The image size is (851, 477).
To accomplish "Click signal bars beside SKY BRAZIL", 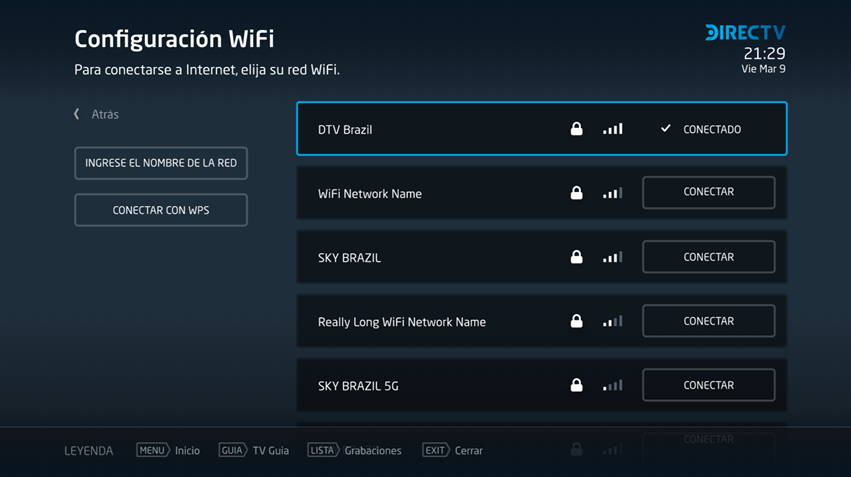I will coord(612,257).
